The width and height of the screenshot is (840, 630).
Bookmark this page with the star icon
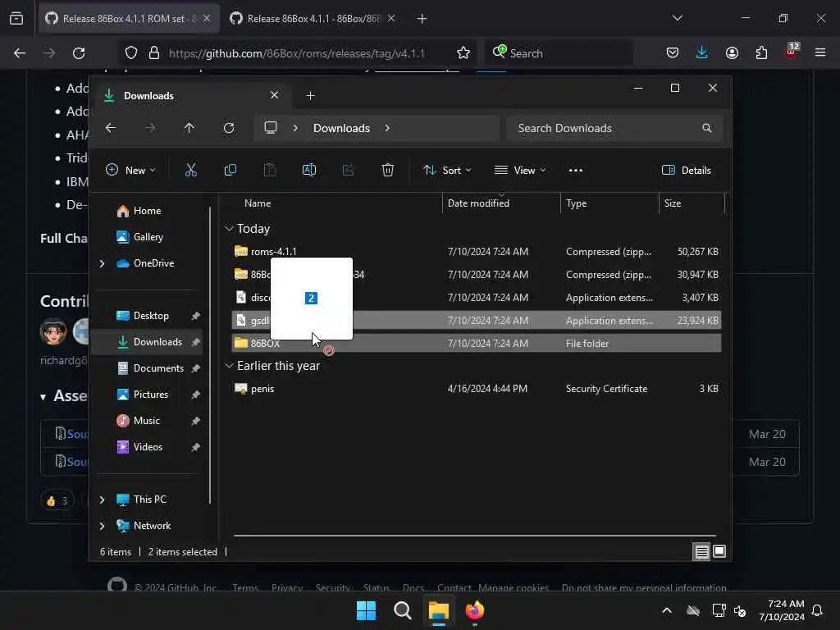[x=463, y=53]
